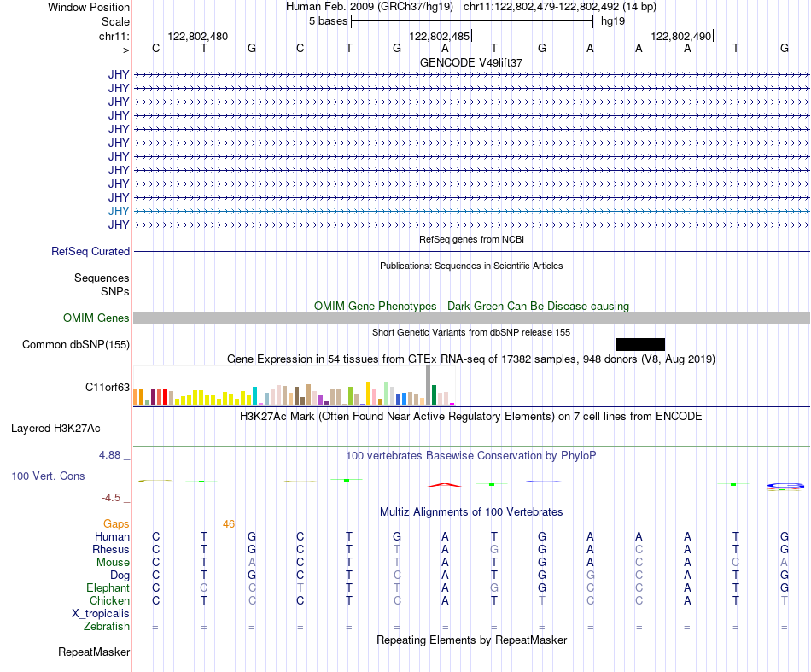
Task: Click the Scale track label
Action: point(115,21)
